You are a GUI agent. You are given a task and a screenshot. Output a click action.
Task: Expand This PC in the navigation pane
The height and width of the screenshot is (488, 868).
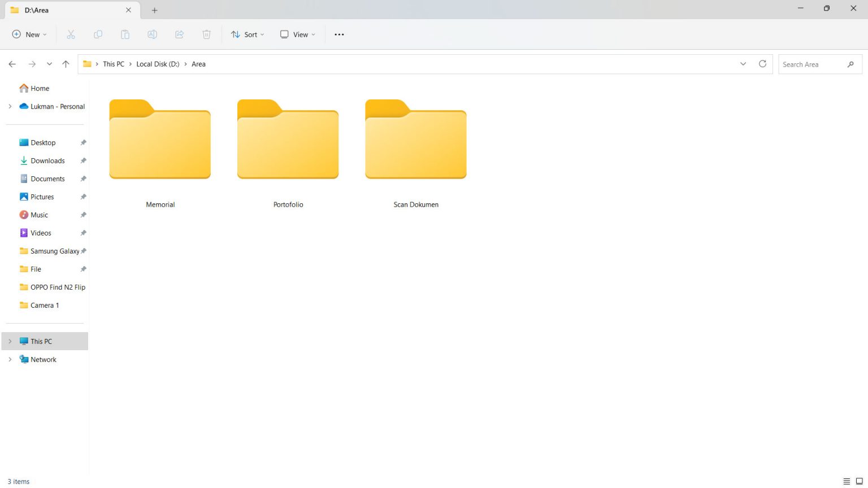pyautogui.click(x=10, y=341)
